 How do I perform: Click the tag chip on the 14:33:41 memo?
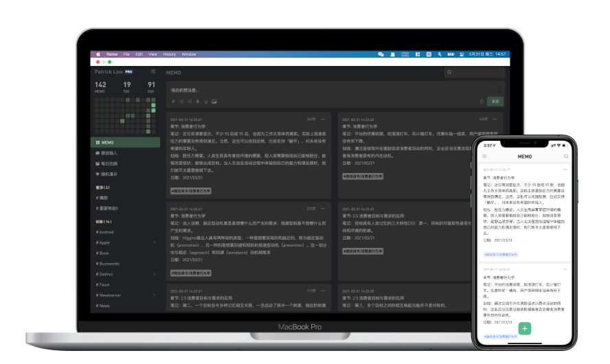point(191,273)
